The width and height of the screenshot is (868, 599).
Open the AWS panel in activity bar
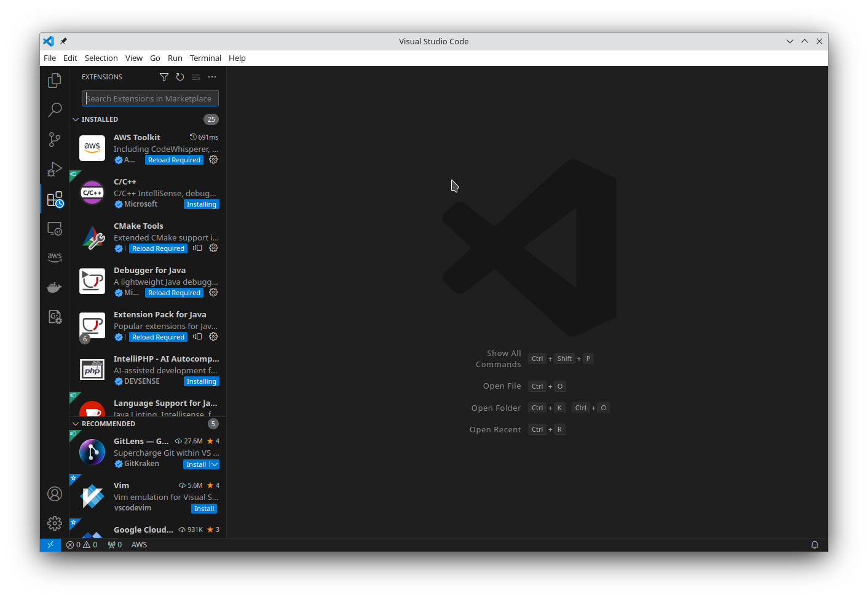coord(55,257)
